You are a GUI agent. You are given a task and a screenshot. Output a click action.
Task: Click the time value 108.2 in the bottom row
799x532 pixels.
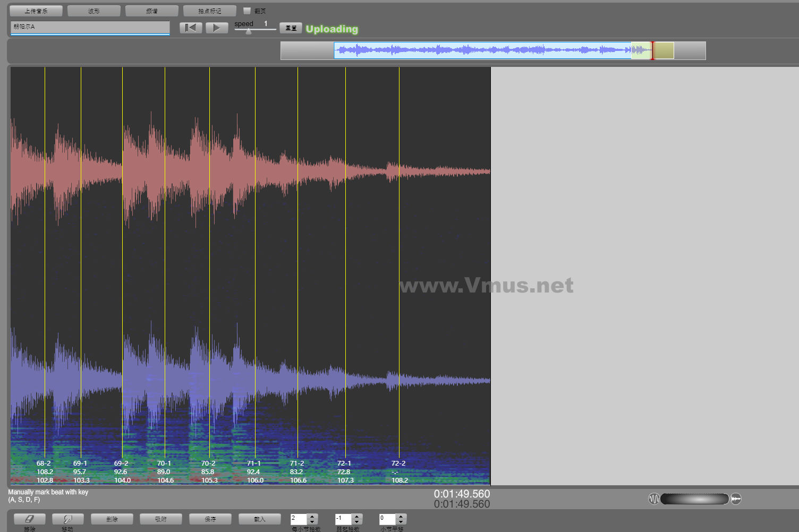399,480
